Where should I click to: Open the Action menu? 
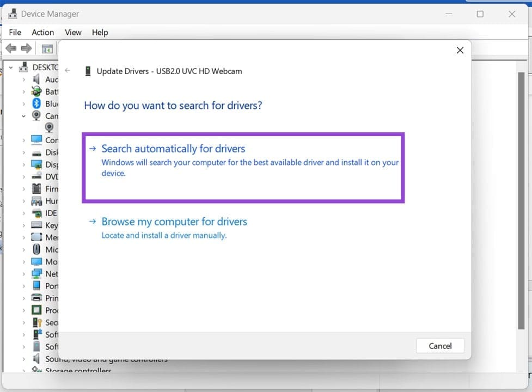42,32
